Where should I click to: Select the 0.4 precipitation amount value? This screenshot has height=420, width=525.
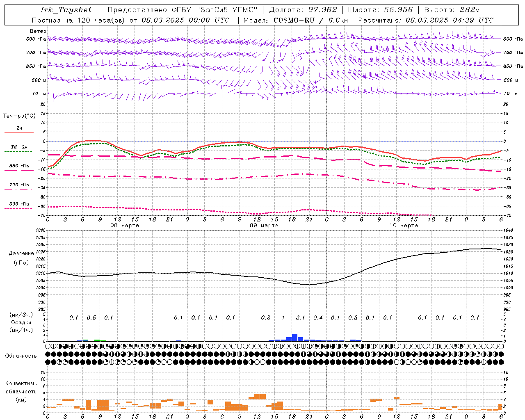point(318,317)
